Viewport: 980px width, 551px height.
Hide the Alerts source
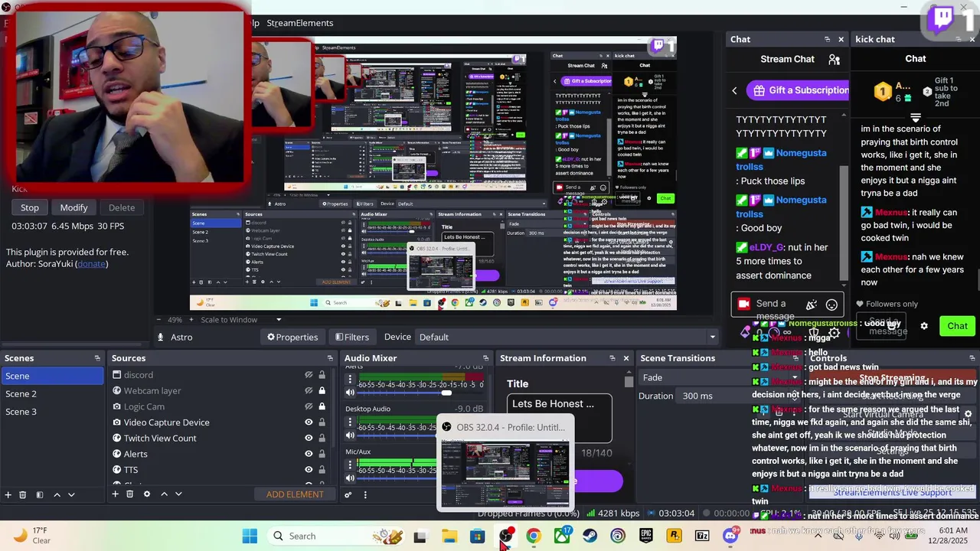coord(309,454)
